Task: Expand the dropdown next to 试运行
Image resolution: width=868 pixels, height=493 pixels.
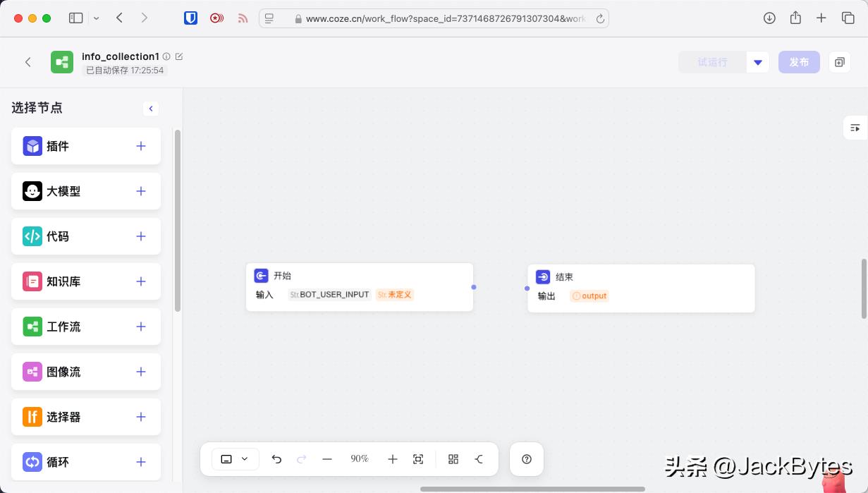Action: (758, 62)
